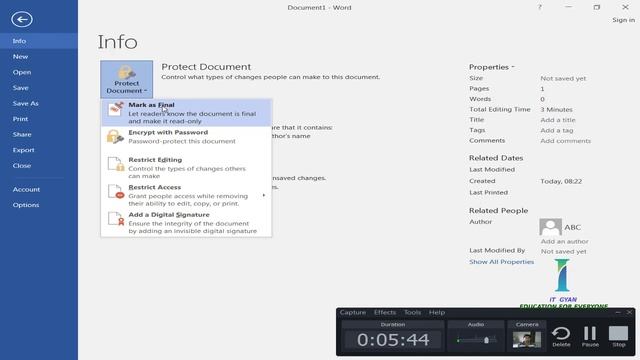Click Show All Properties link
The height and width of the screenshot is (360, 640).
pos(501,262)
